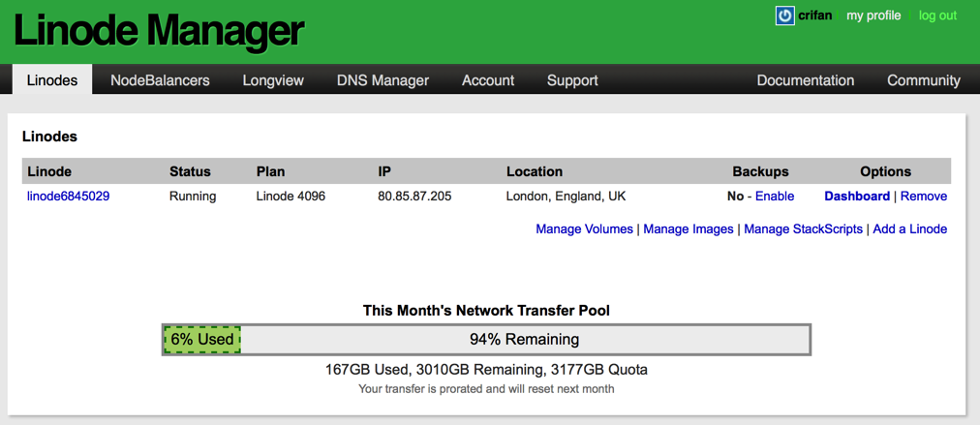Add a Linode

910,229
